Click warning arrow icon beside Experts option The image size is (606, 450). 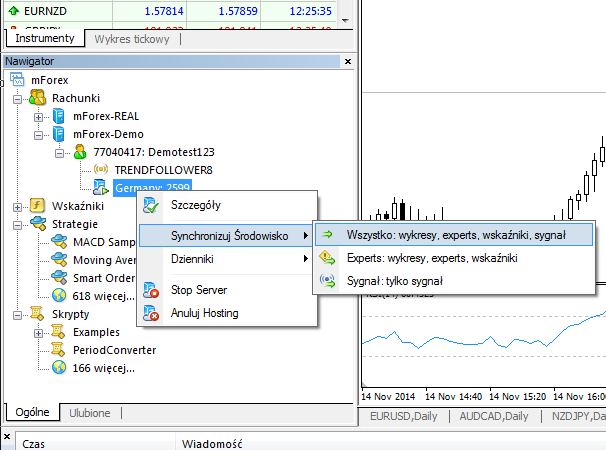[x=327, y=257]
